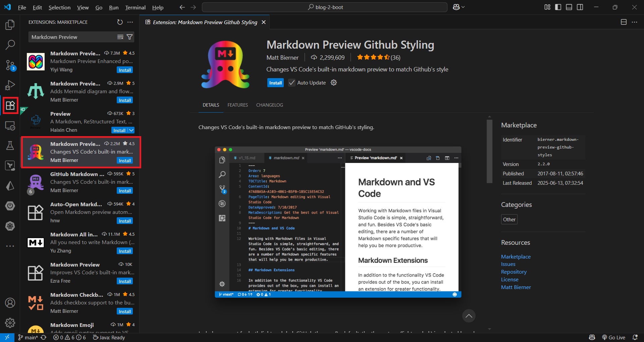Select GitHub Markdown Preview extension entry
The image size is (644, 342).
click(x=80, y=182)
